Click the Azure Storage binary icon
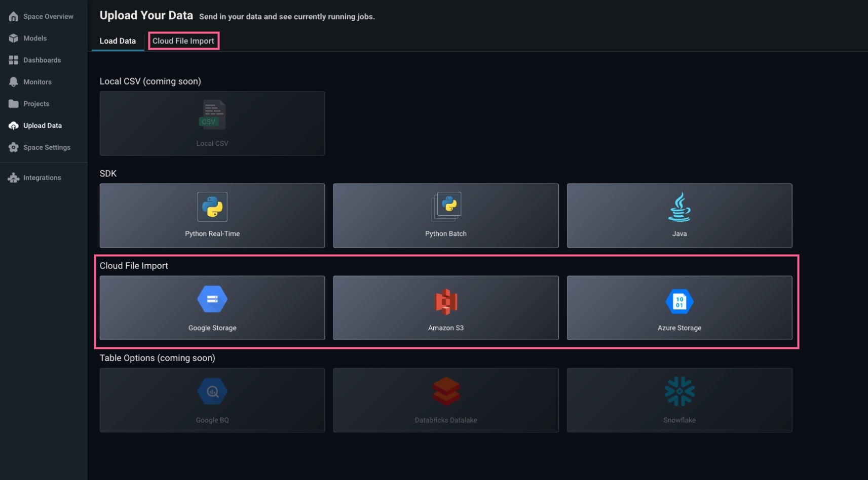Image resolution: width=868 pixels, height=480 pixels. coord(680,302)
